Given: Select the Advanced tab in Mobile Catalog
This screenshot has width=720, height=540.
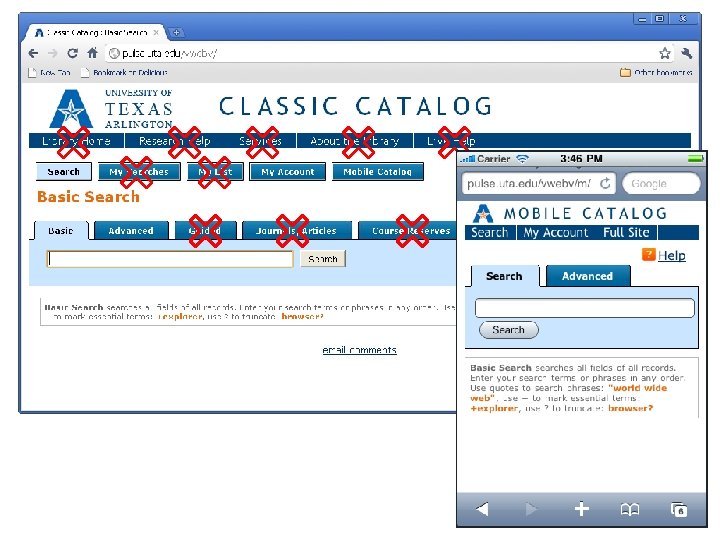Looking at the screenshot, I should click(588, 276).
